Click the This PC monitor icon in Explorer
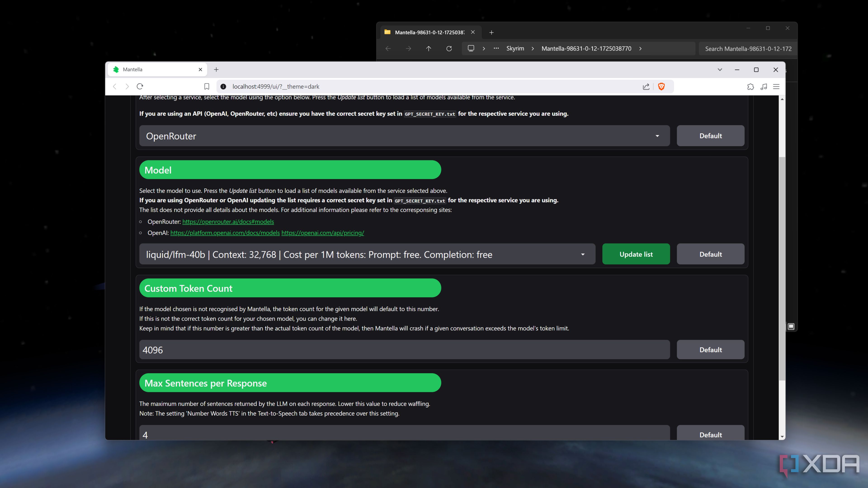Viewport: 868px width, 488px height. [471, 49]
